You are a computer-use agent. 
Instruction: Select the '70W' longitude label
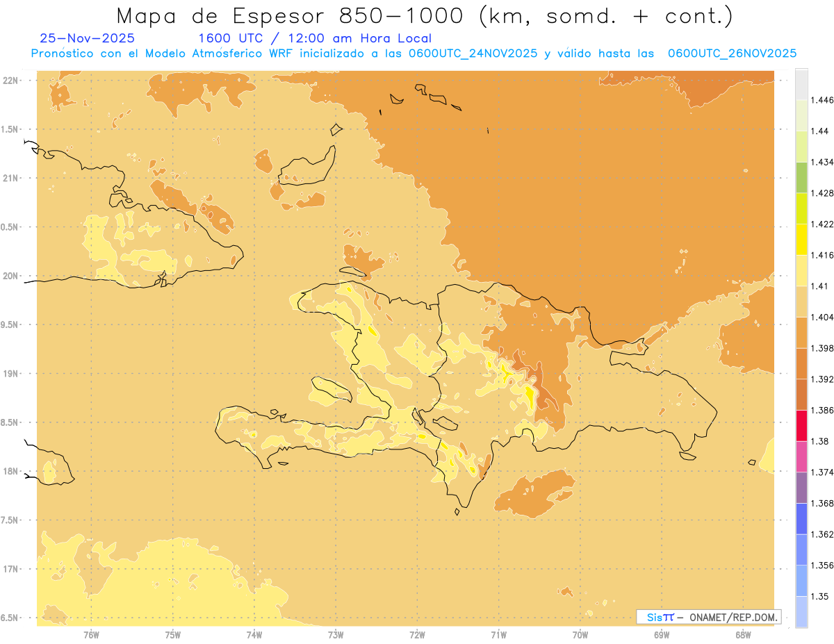click(x=580, y=634)
